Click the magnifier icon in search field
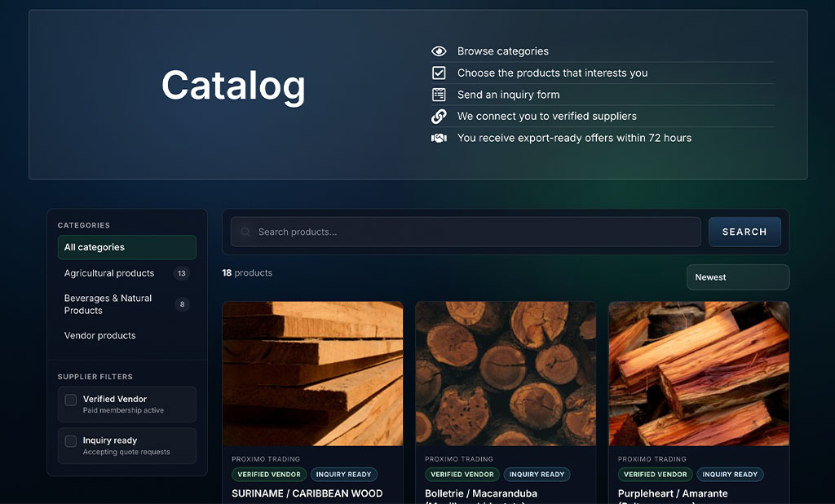 coord(245,232)
